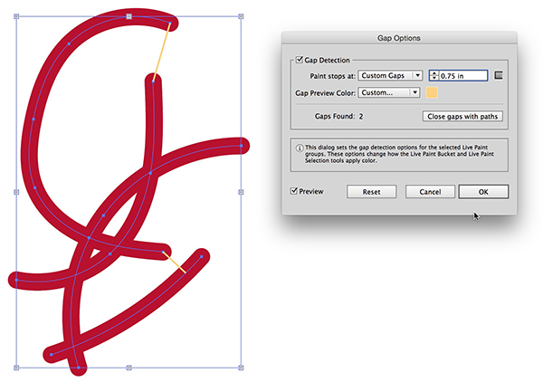Click the custom gap size stepper arrows
The height and width of the screenshot is (392, 543).
coord(433,75)
